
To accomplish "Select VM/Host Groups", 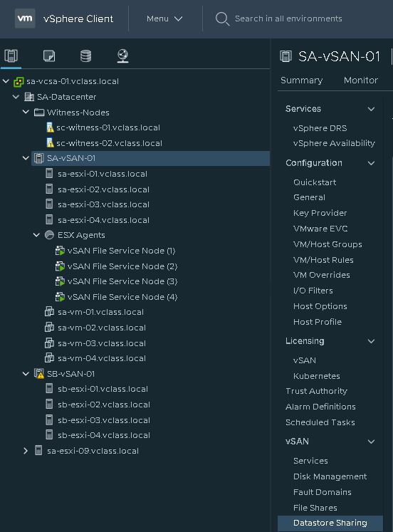I will (327, 244).
